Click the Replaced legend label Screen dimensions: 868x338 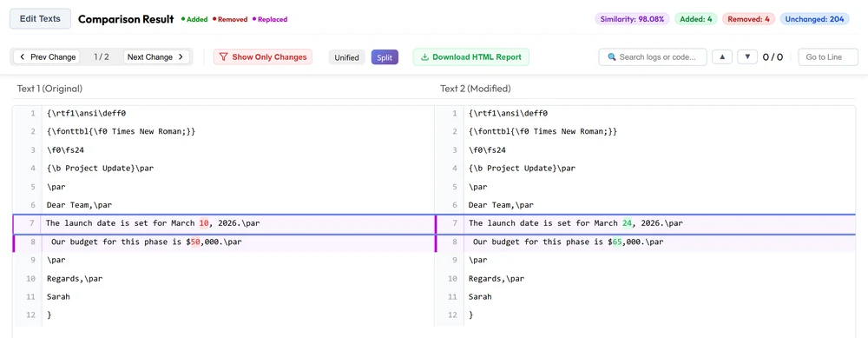[x=270, y=19]
